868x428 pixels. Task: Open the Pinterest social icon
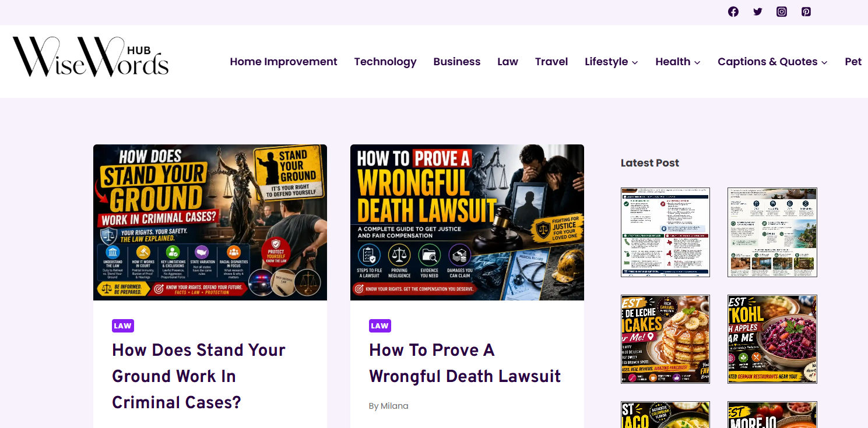coord(806,12)
